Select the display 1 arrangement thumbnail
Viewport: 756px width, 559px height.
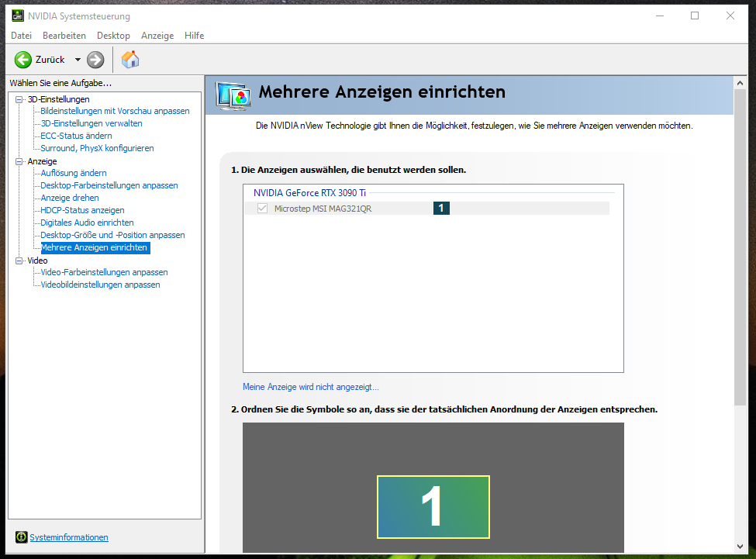coord(433,507)
